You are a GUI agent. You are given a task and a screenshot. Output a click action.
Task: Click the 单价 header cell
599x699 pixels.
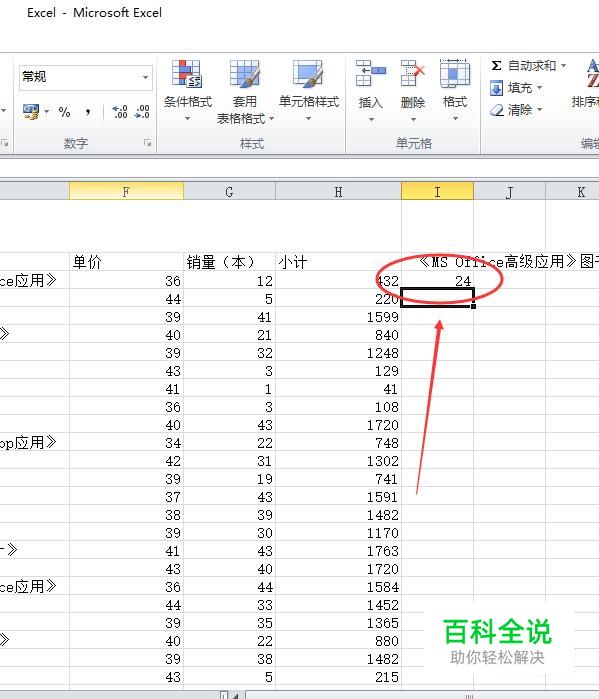click(x=126, y=262)
